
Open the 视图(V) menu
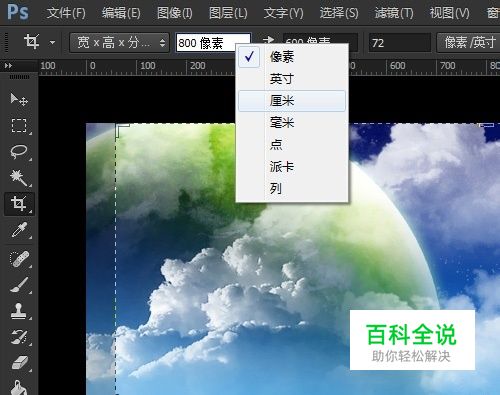point(449,13)
